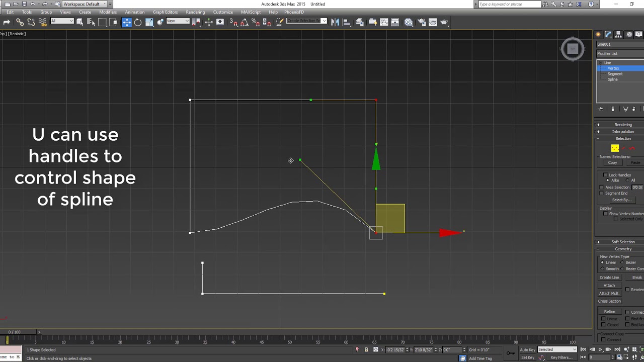This screenshot has height=362, width=644.
Task: Select the Linear vertex type radio
Action: 602,262
